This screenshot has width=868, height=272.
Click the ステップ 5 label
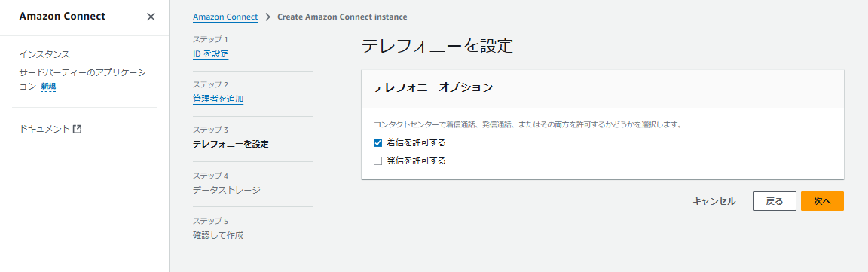point(210,221)
